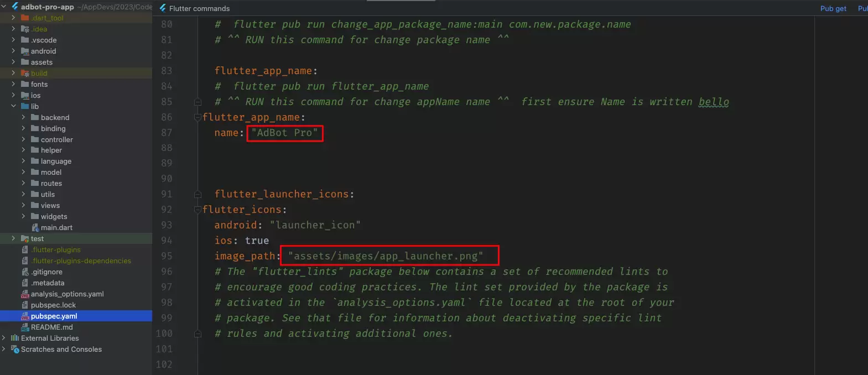Viewport: 868px width, 375px height.
Task: Expand the controller folder arrow
Action: (23, 139)
